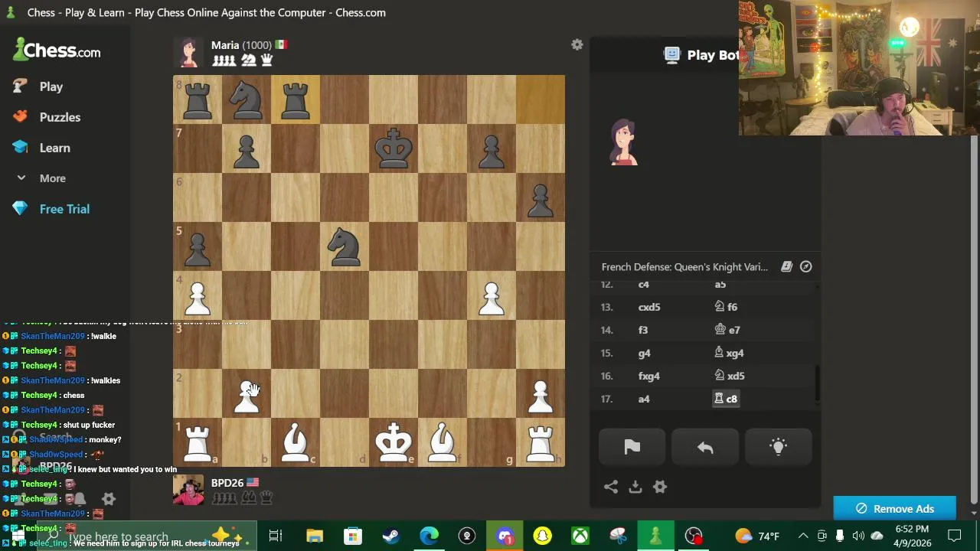Screen dimensions: 980x551
Task: Click the resign flag button
Action: 632,448
